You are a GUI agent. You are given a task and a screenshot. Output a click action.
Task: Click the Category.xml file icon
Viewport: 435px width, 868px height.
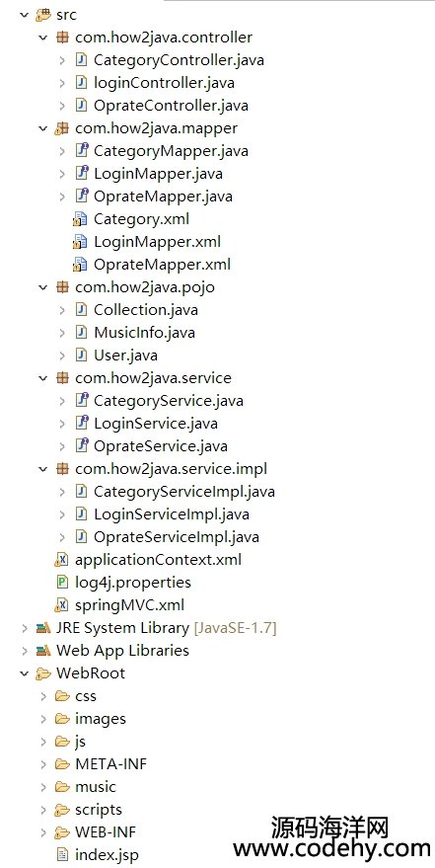point(81,219)
